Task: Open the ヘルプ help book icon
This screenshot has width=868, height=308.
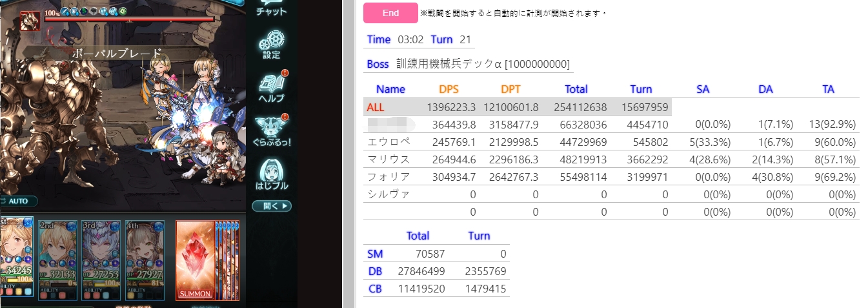Action: click(272, 88)
